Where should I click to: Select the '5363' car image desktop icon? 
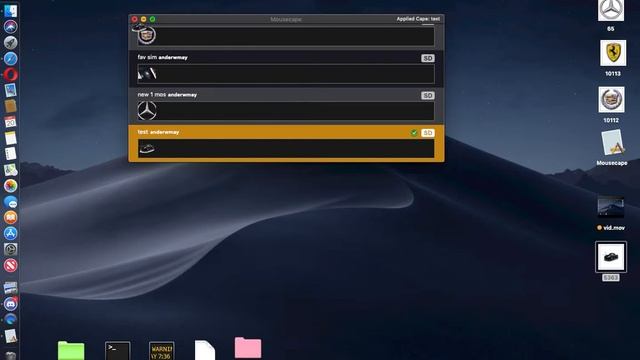611,257
